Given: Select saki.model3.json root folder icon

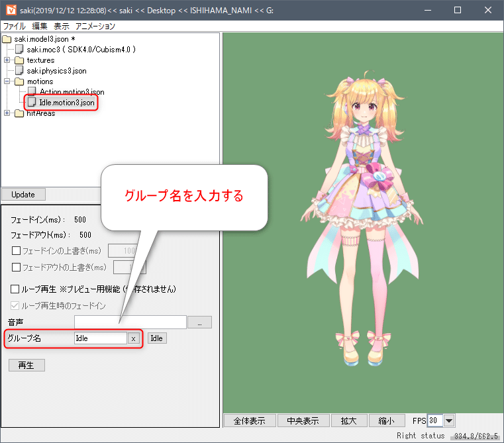Looking at the screenshot, I should 7,39.
